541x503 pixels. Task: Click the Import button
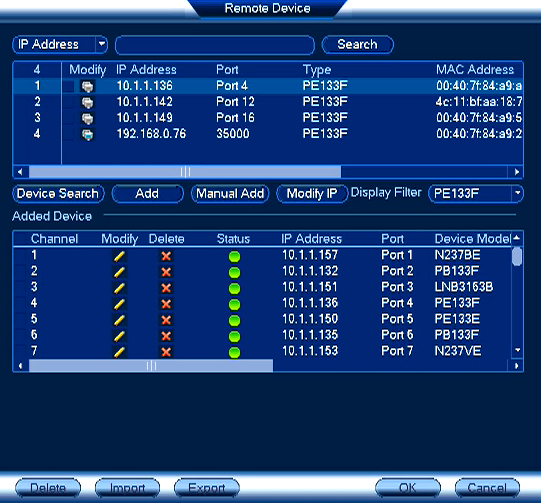[x=127, y=488]
